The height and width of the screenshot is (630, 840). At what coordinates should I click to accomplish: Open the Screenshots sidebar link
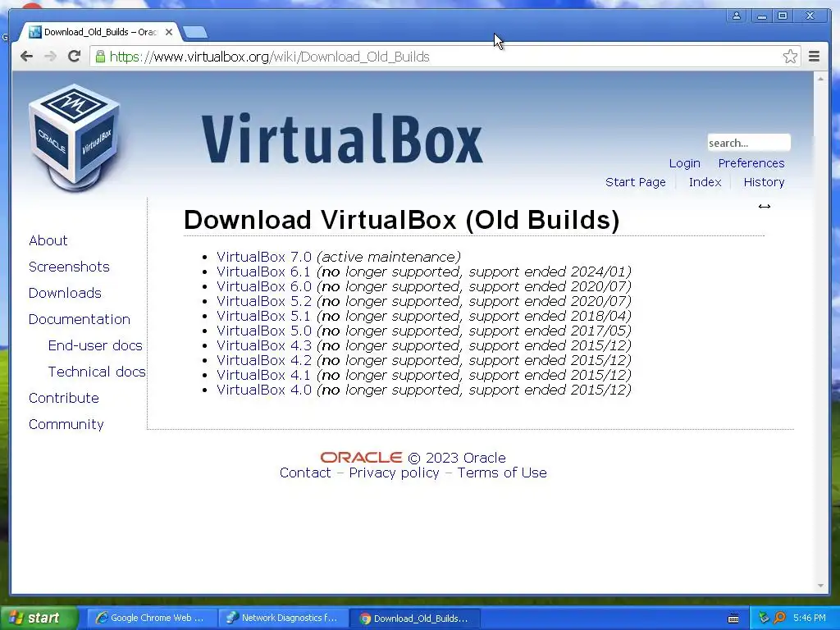pos(69,267)
